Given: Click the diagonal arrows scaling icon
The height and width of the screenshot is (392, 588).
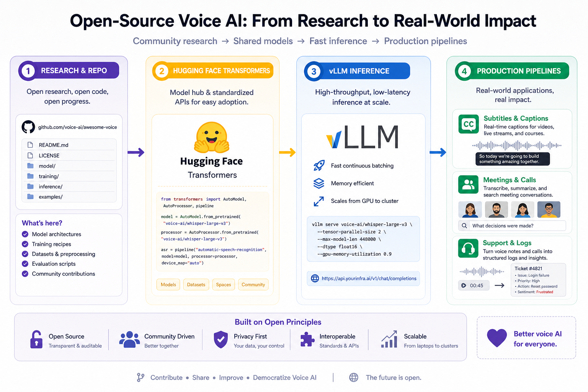Looking at the screenshot, I should click(x=319, y=201).
